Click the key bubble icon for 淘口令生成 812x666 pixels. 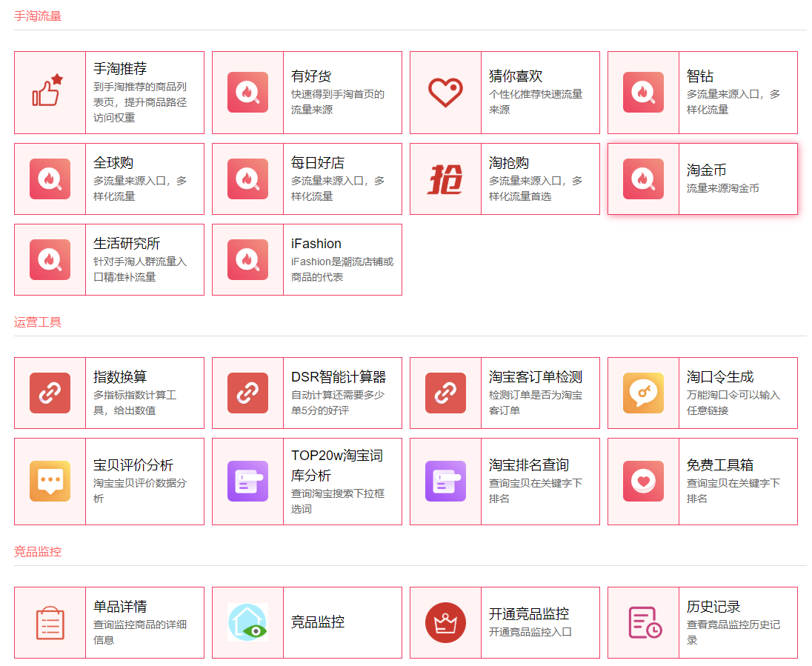[x=643, y=393]
